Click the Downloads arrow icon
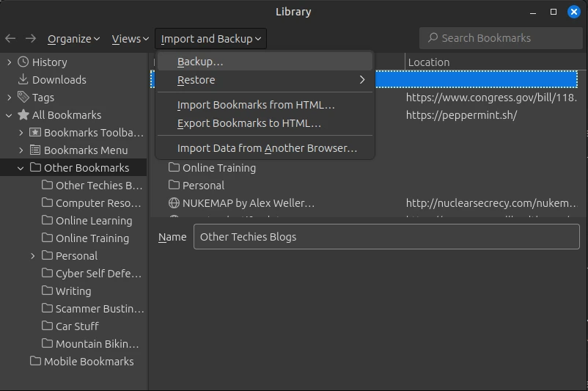This screenshot has width=588, height=391. click(23, 79)
